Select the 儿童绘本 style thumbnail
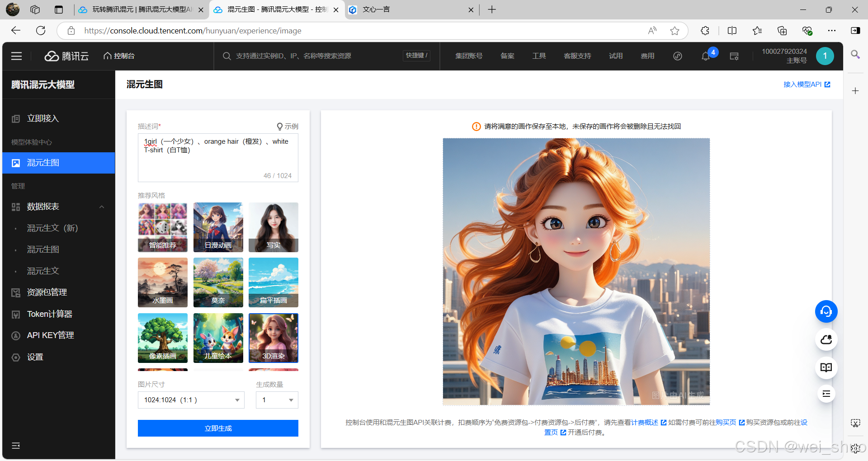 pos(218,338)
